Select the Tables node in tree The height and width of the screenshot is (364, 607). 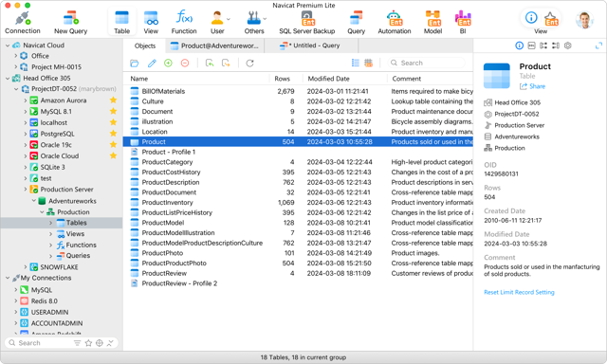tap(62, 223)
